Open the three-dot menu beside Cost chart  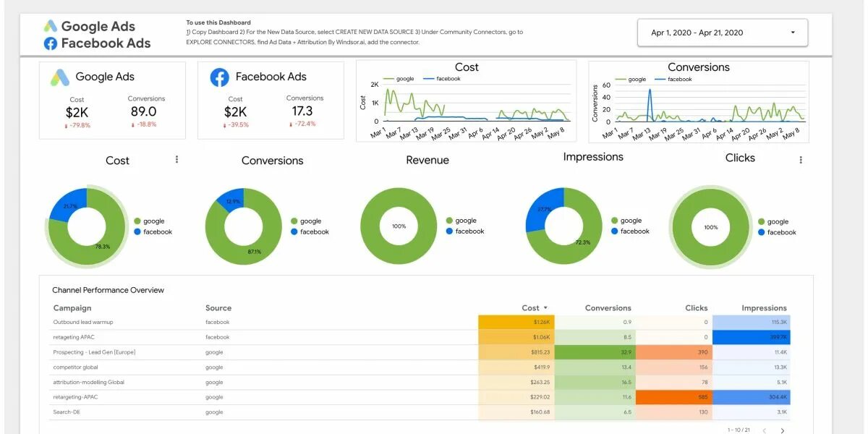177,159
